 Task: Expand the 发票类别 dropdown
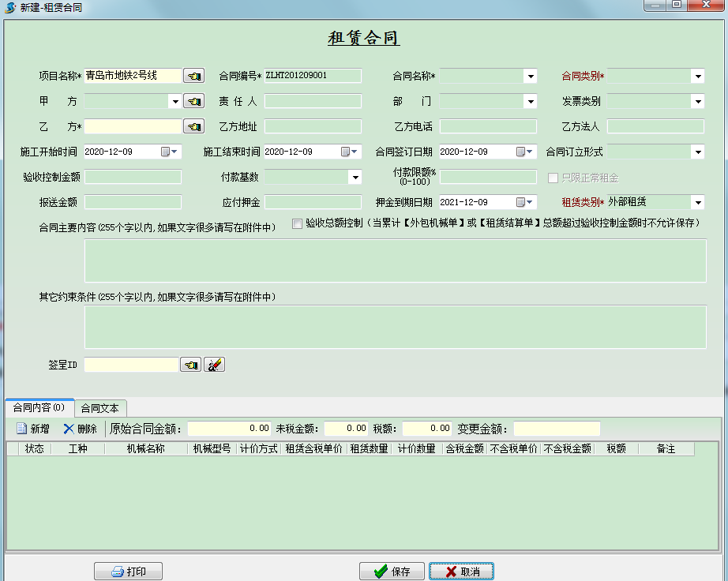click(x=697, y=101)
